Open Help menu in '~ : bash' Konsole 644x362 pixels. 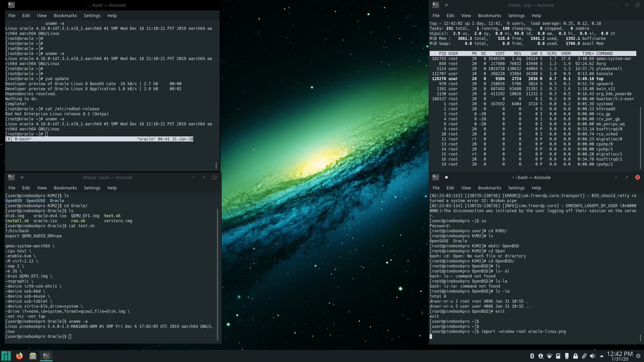pyautogui.click(x=536, y=188)
